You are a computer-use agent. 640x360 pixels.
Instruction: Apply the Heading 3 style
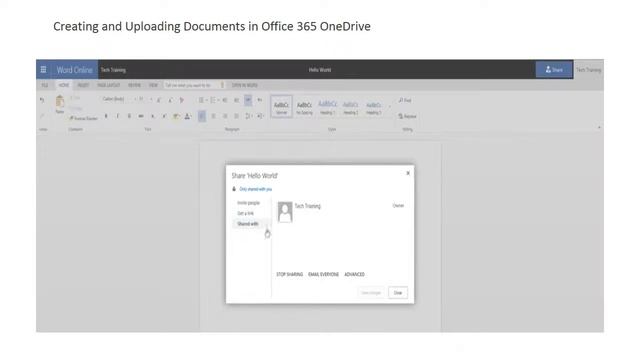373,107
